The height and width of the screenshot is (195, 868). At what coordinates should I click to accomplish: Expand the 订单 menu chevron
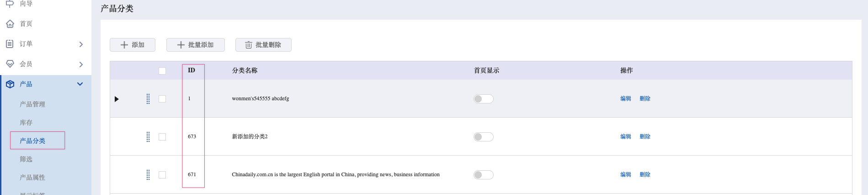[x=81, y=44]
